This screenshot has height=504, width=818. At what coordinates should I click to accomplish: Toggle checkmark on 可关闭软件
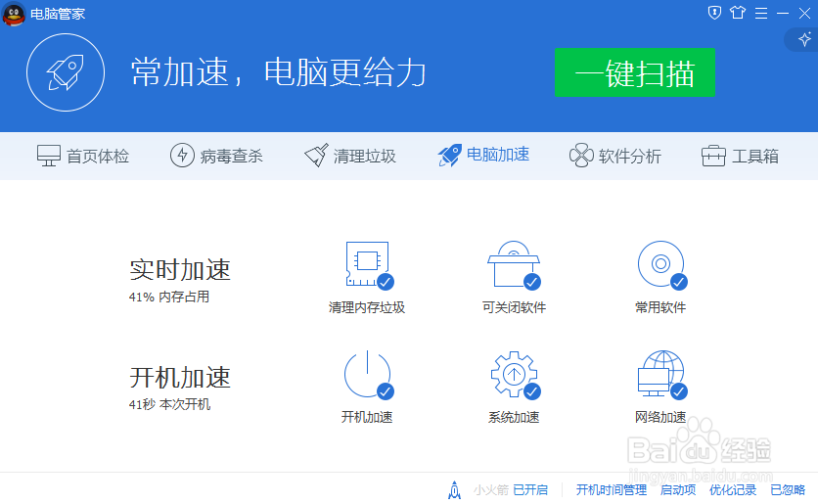pos(532,282)
